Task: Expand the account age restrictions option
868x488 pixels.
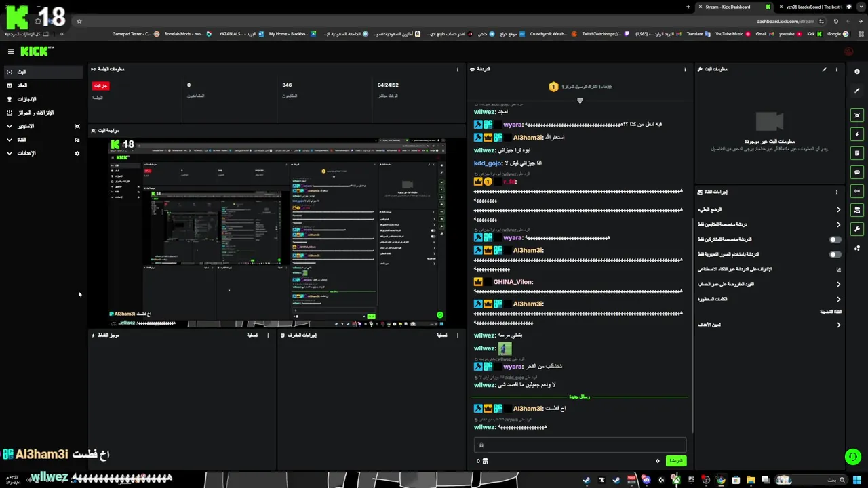Action: tap(769, 284)
